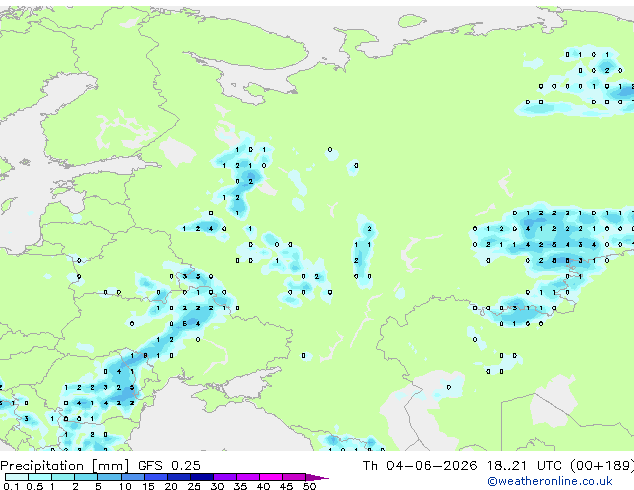
Task: Click the 0.5–1 mm legend swatch
Action: pyautogui.click(x=40, y=477)
